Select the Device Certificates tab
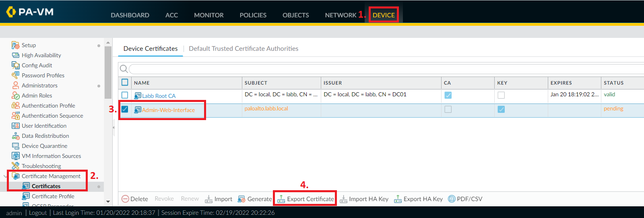 pos(151,48)
